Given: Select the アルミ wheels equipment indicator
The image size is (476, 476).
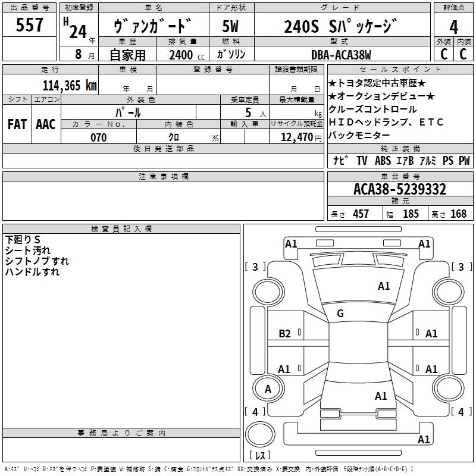Looking at the screenshot, I should (428, 161).
